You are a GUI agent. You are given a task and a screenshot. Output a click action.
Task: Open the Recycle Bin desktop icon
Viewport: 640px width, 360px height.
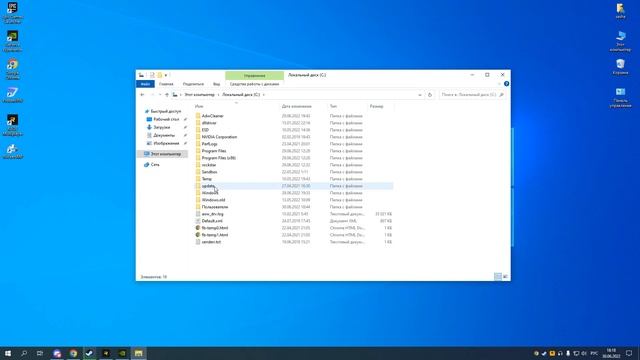click(x=620, y=67)
